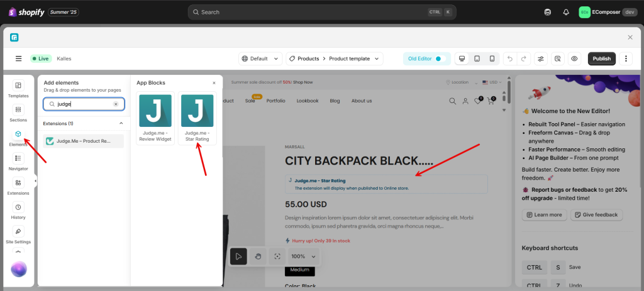Viewport: 644px width, 291px height.
Task: Open the 100% zoom level dropdown
Action: [x=304, y=256]
